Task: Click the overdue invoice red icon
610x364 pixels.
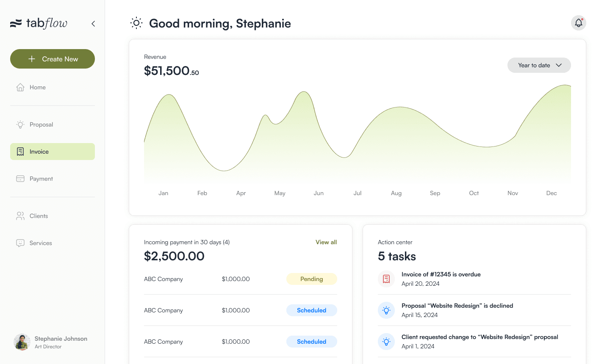Action: tap(386, 279)
